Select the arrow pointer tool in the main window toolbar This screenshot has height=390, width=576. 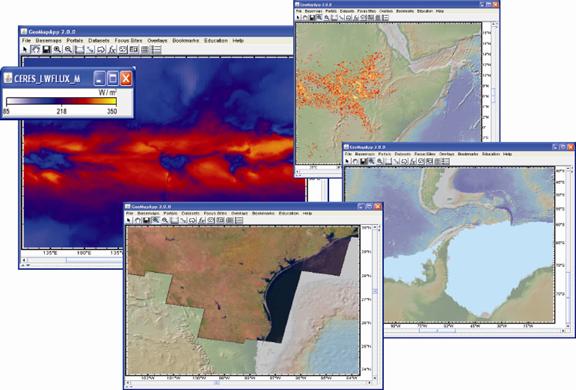[25, 49]
